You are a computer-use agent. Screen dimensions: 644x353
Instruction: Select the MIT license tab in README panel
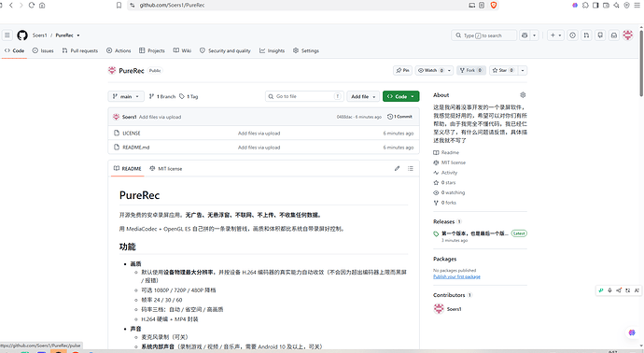click(x=166, y=169)
